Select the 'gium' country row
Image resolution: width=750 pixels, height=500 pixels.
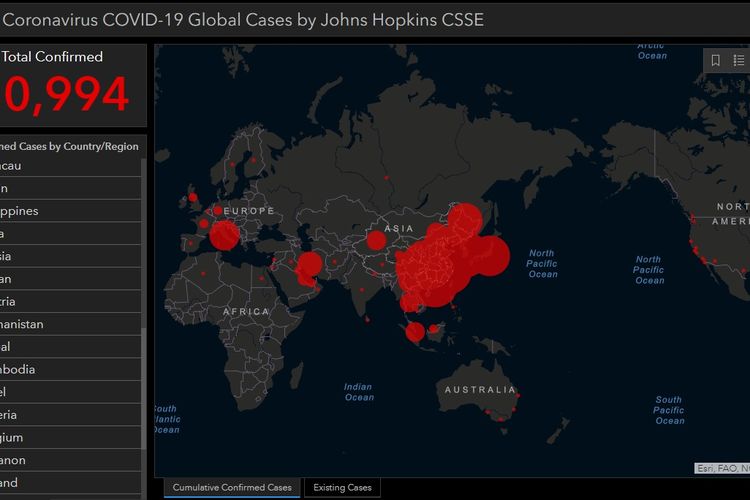coord(70,437)
